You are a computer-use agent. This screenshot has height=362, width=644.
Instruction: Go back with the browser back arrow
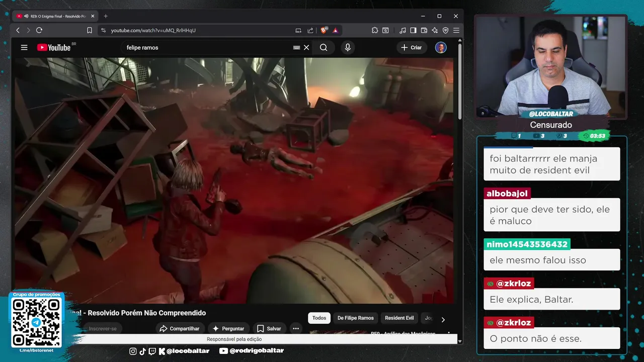point(18,30)
